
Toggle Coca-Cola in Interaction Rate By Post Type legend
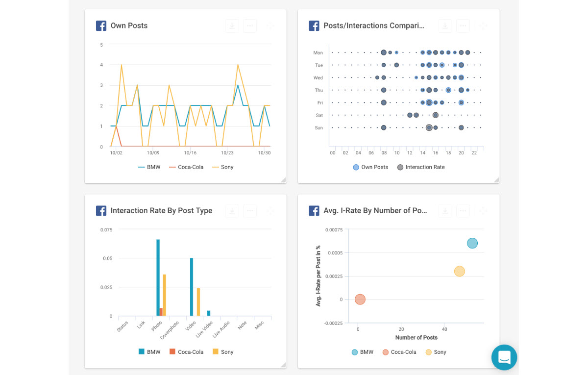[186, 352]
